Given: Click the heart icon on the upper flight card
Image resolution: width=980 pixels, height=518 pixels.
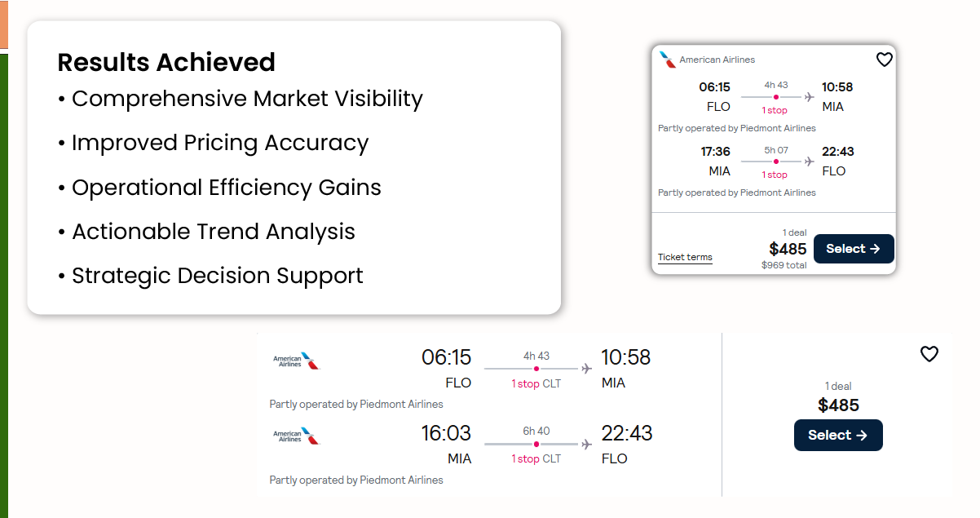Looking at the screenshot, I should point(885,60).
